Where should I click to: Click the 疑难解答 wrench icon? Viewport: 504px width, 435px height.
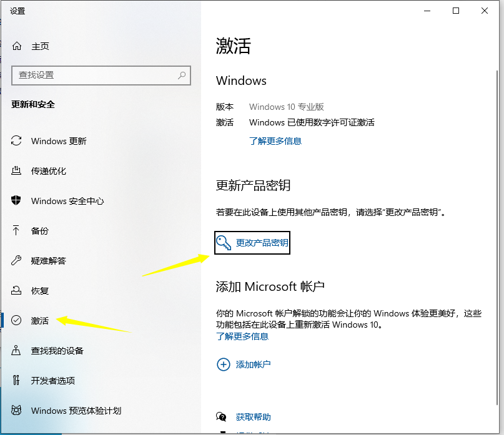coord(17,261)
